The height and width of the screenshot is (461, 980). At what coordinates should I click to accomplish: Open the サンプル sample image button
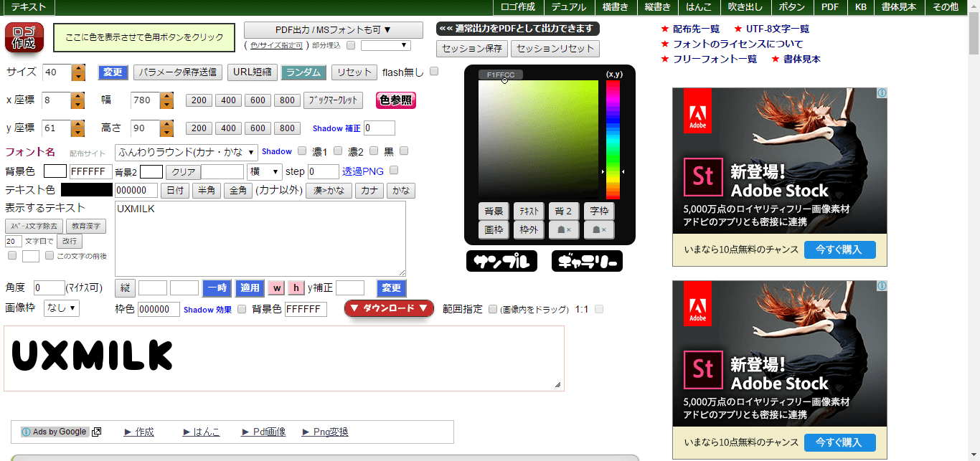pos(501,262)
